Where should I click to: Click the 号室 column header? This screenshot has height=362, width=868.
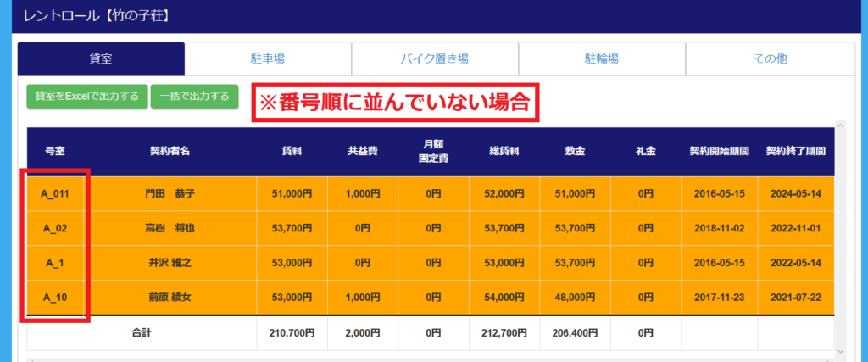click(56, 152)
